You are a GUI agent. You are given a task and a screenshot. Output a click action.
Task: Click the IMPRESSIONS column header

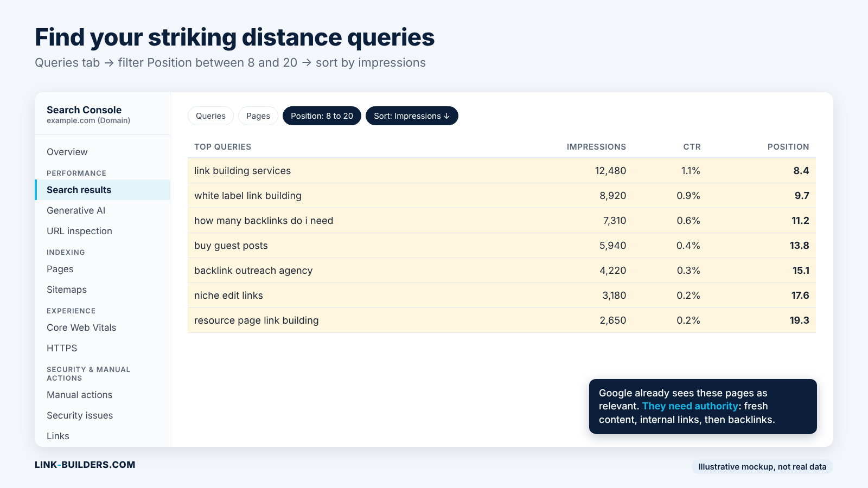pyautogui.click(x=596, y=147)
